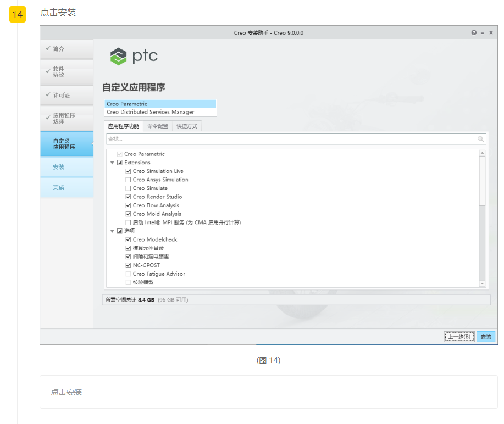Image resolution: width=504 pixels, height=424 pixels.
Task: Toggle 间隙和漏电距离 checkbox
Action: [128, 256]
